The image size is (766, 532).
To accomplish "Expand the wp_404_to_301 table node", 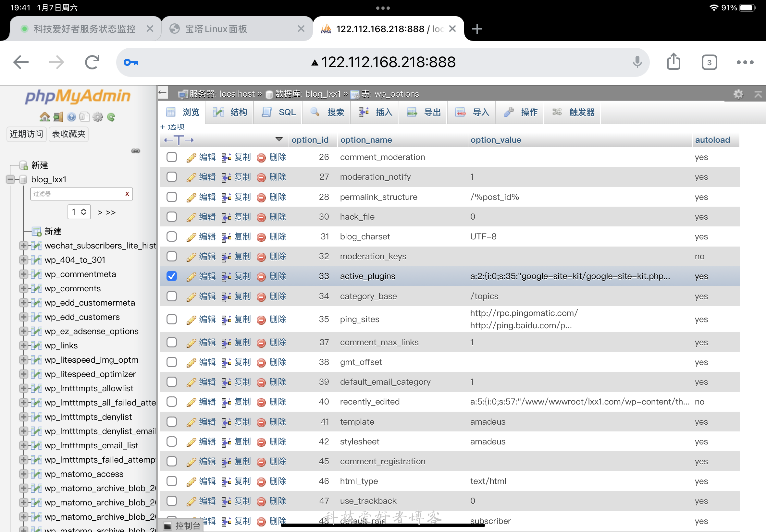I will [x=23, y=260].
